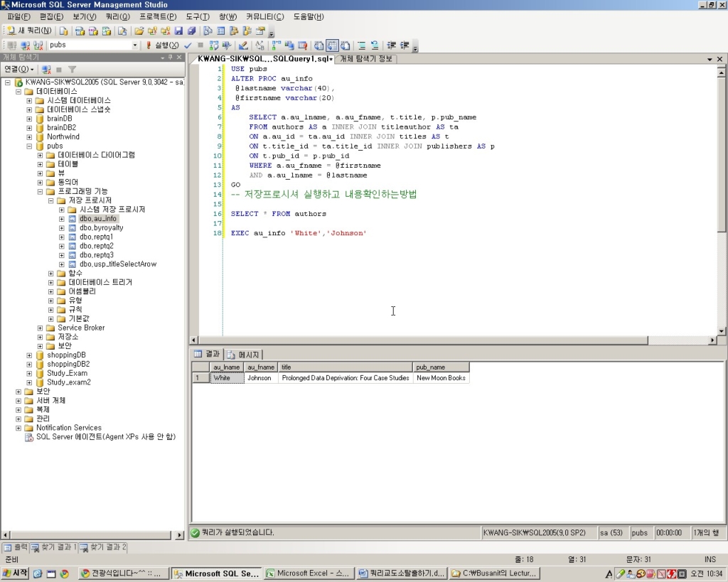The width and height of the screenshot is (728, 582).
Task: Click the 'Johnson' result cell
Action: click(261, 378)
